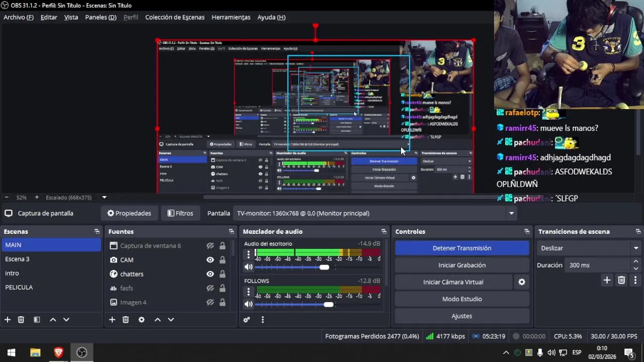Image resolution: width=644 pixels, height=362 pixels.
Task: Increase transition duration stepper up
Action: tap(635, 261)
